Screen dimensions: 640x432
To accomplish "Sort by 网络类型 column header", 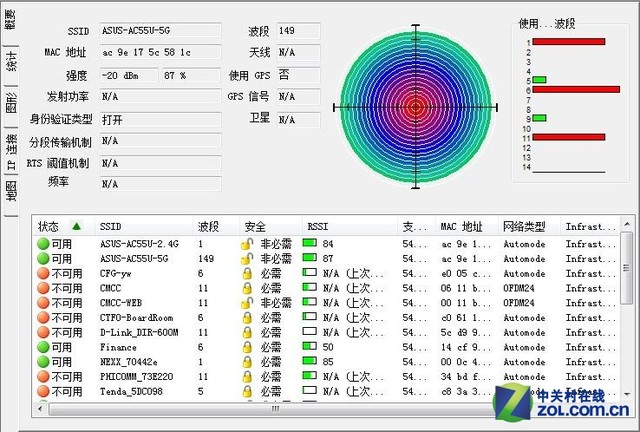I will coord(529,226).
